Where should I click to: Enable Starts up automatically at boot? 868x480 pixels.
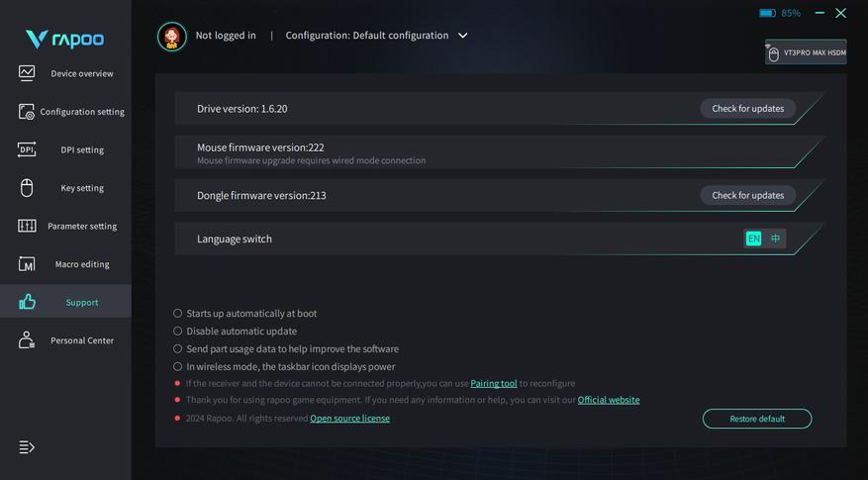(x=178, y=314)
